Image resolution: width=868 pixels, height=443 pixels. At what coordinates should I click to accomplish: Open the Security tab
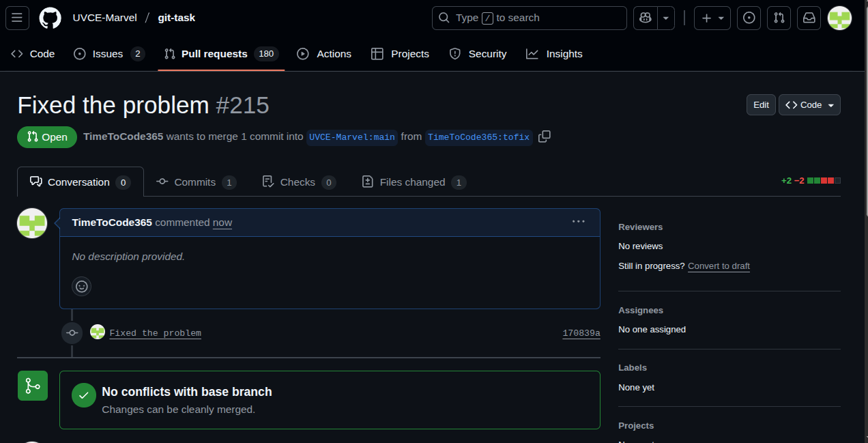coord(478,54)
